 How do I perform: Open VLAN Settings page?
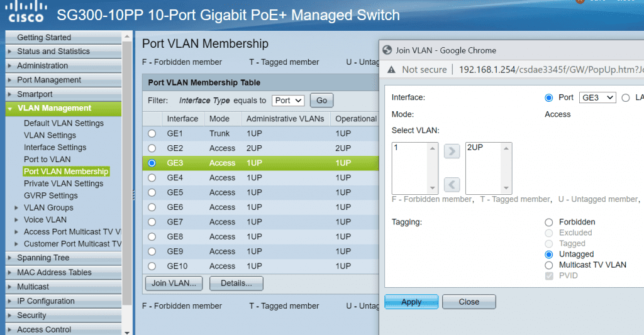[x=50, y=135]
